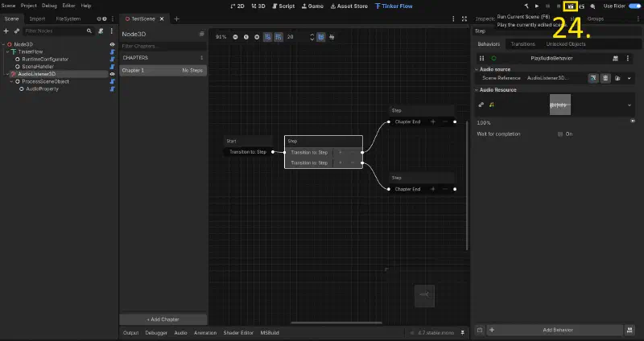The height and width of the screenshot is (341, 644).
Task: Switch to Transitions tab in step inspector
Action: tap(522, 44)
